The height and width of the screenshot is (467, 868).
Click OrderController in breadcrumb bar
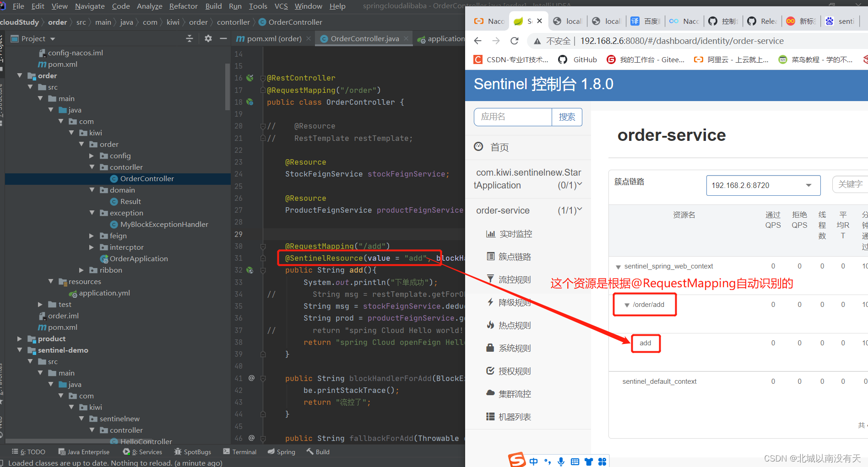pyautogui.click(x=295, y=22)
